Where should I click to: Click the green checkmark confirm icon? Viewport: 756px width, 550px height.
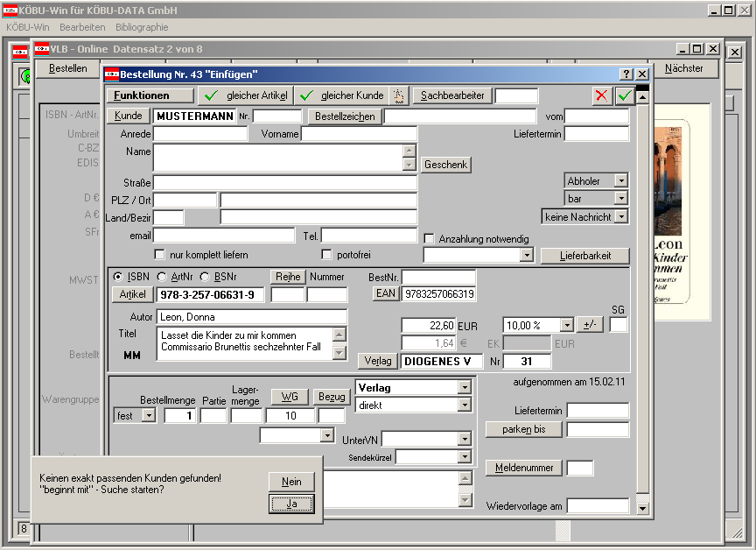[x=625, y=95]
